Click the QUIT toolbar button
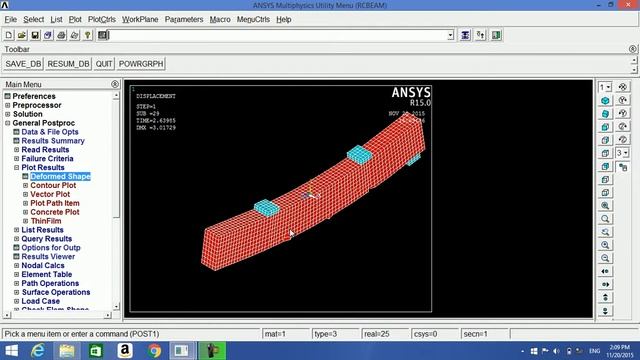 (104, 64)
